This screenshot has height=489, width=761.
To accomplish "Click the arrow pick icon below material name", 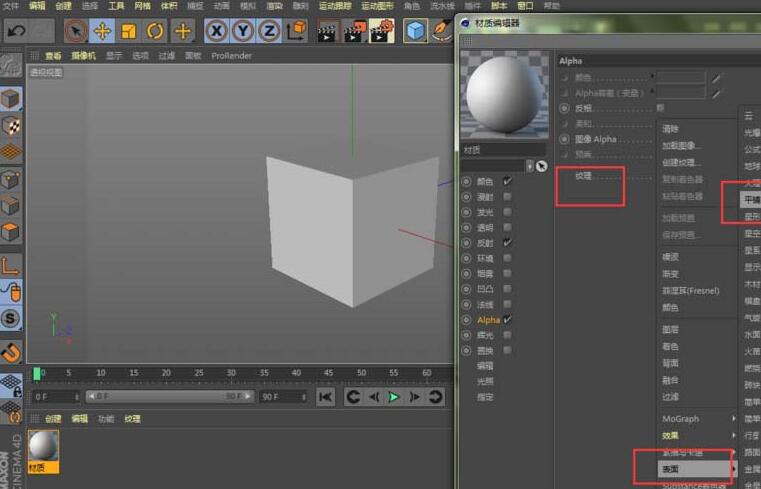I will [542, 166].
